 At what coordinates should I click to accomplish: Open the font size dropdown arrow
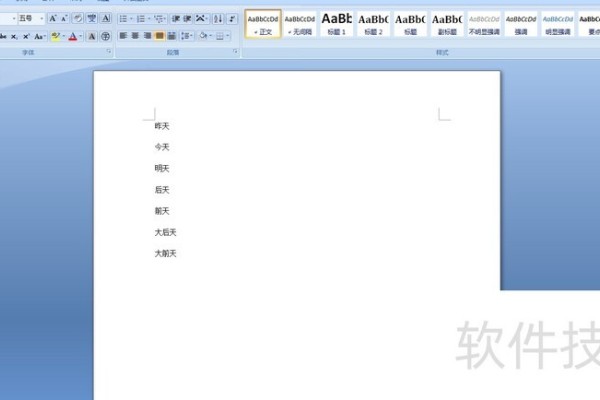point(42,18)
